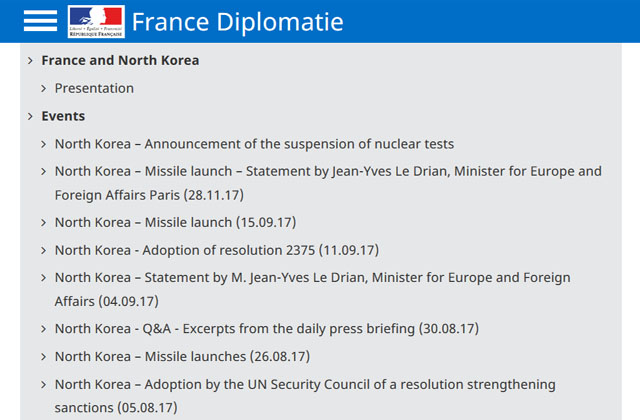Open Adoption of resolution 2375 article
The image size is (640, 420).
(x=216, y=250)
